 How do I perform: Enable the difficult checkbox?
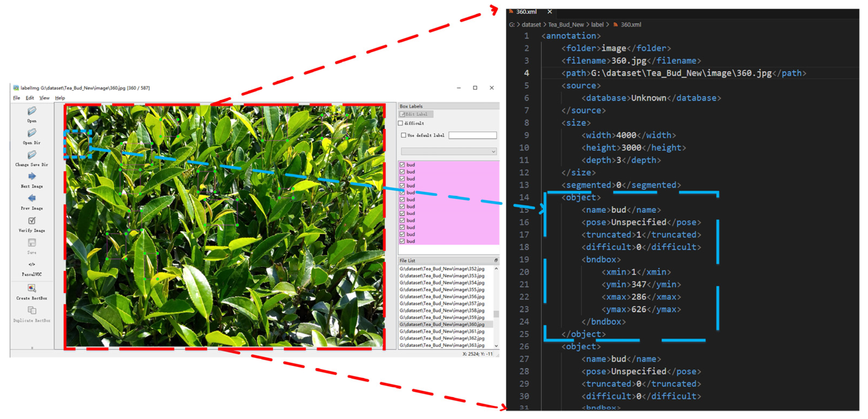click(x=401, y=123)
